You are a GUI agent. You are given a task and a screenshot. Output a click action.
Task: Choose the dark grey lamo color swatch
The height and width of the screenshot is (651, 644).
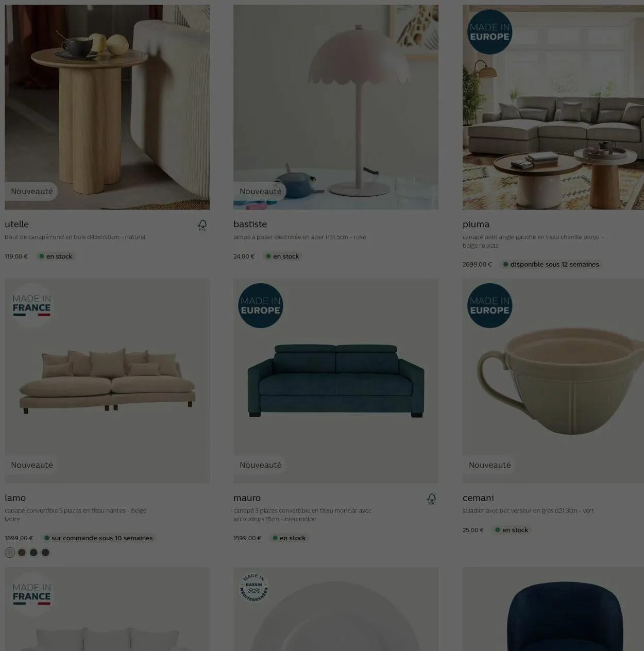click(x=45, y=553)
